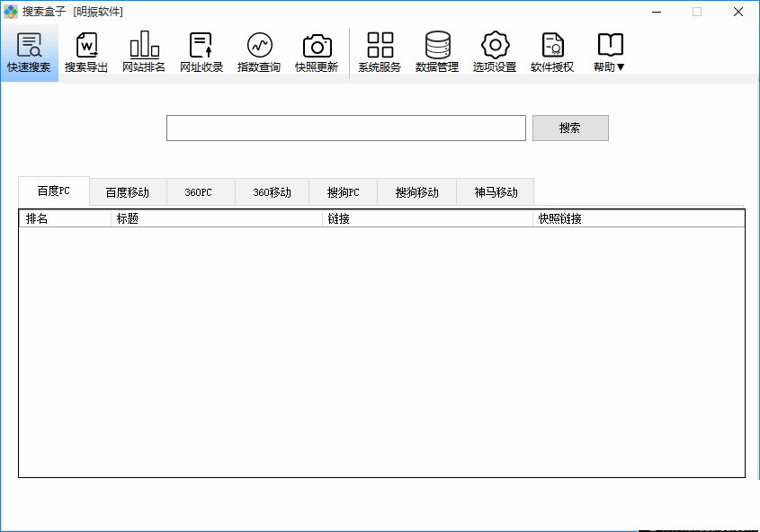Switch to the 360移动 tab
Image resolution: width=760 pixels, height=532 pixels.
coord(272,192)
